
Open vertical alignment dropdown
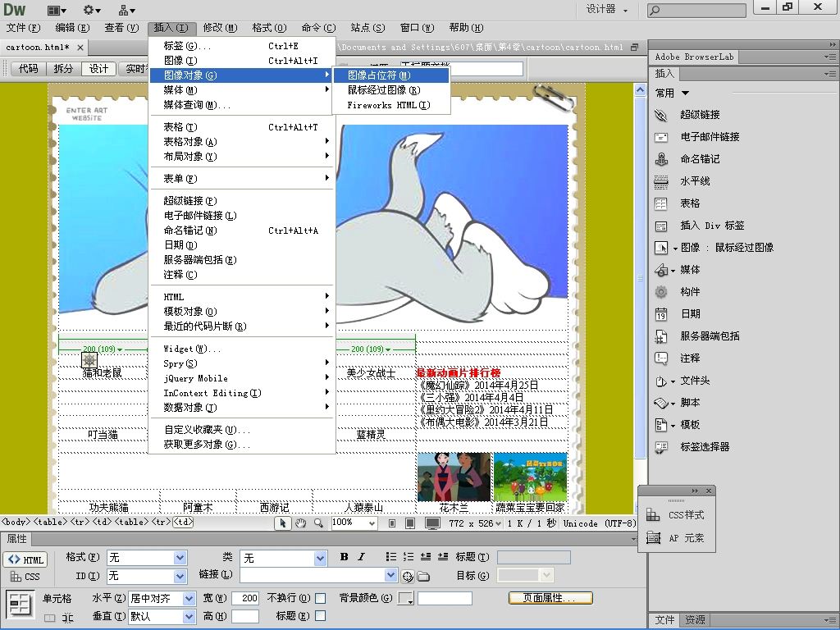pyautogui.click(x=189, y=617)
